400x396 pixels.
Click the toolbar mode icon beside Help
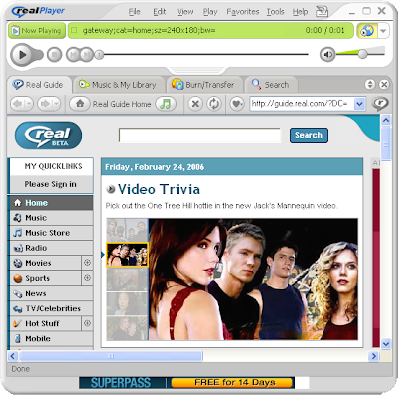[x=322, y=12]
